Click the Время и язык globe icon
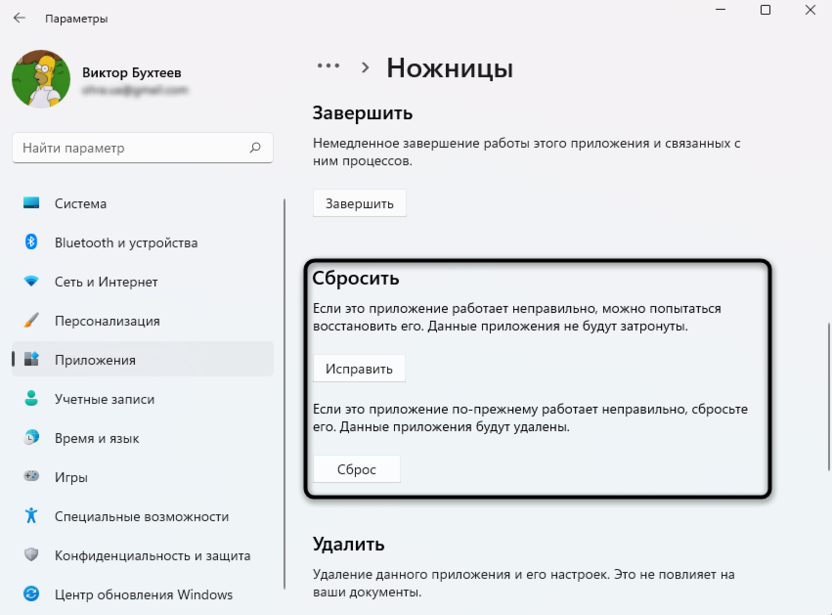Viewport: 832px width, 615px height. (x=31, y=438)
